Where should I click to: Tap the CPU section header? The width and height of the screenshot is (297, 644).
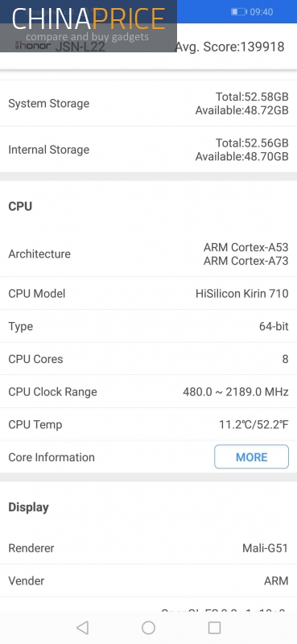point(20,206)
